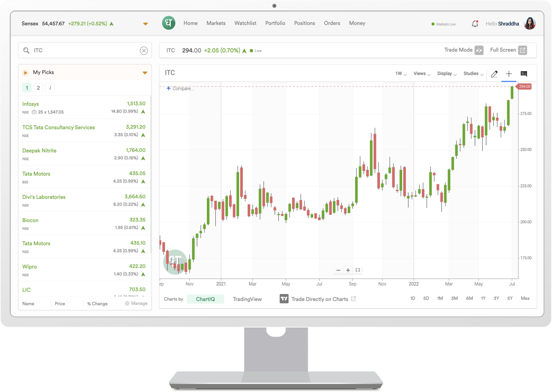Open the Markets menu
The height and width of the screenshot is (392, 552).
tap(216, 23)
